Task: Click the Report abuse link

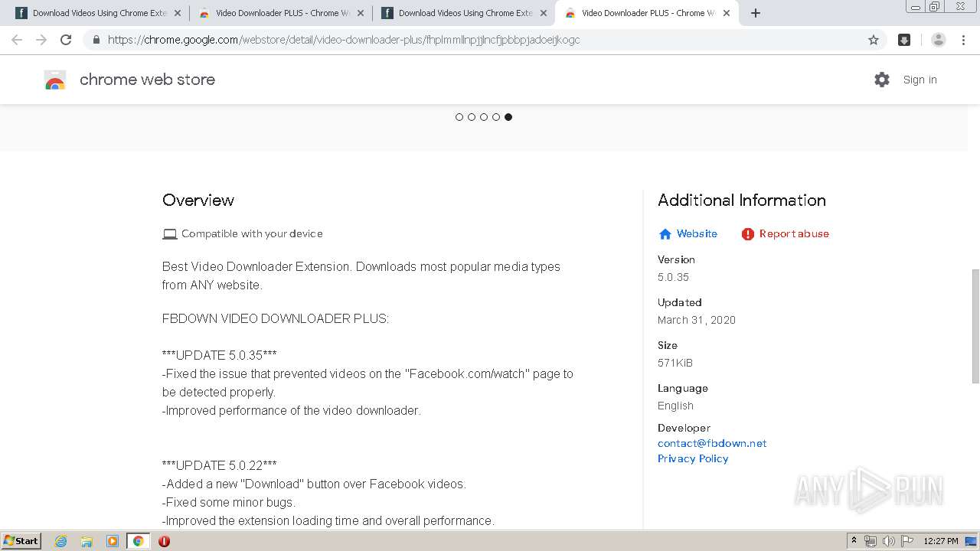Action: click(793, 234)
